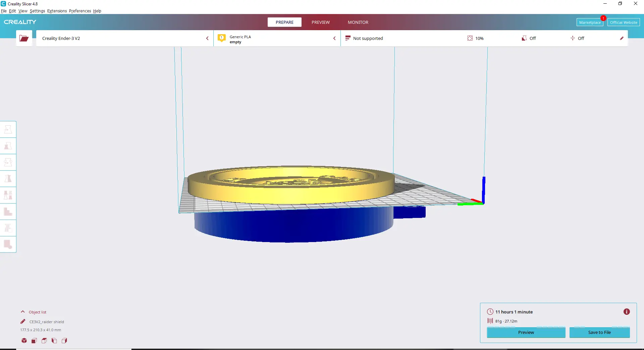Select the Scale tool in left toolbar
644x350 pixels.
click(8, 146)
